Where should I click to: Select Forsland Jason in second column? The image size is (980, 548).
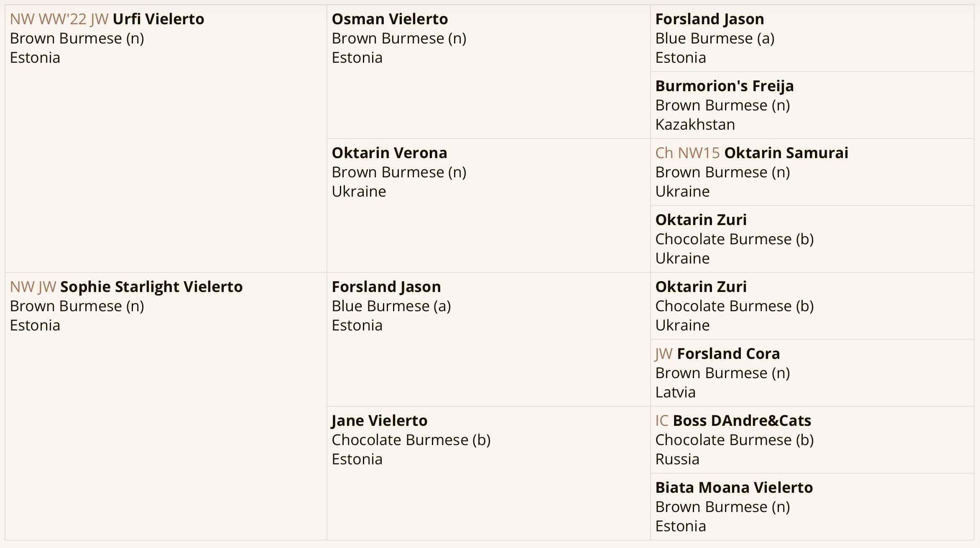[386, 287]
